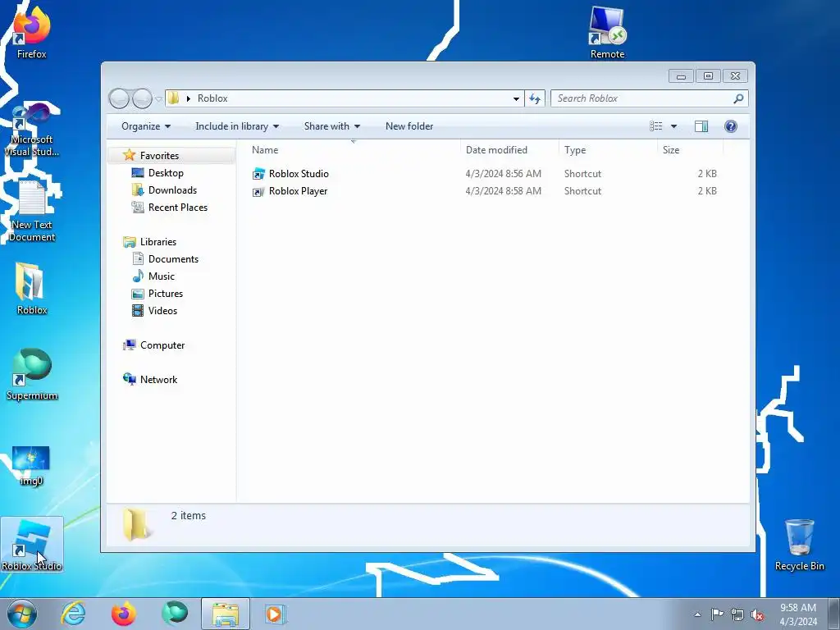This screenshot has width=840, height=630.
Task: Sort by the Size column header
Action: [690, 150]
